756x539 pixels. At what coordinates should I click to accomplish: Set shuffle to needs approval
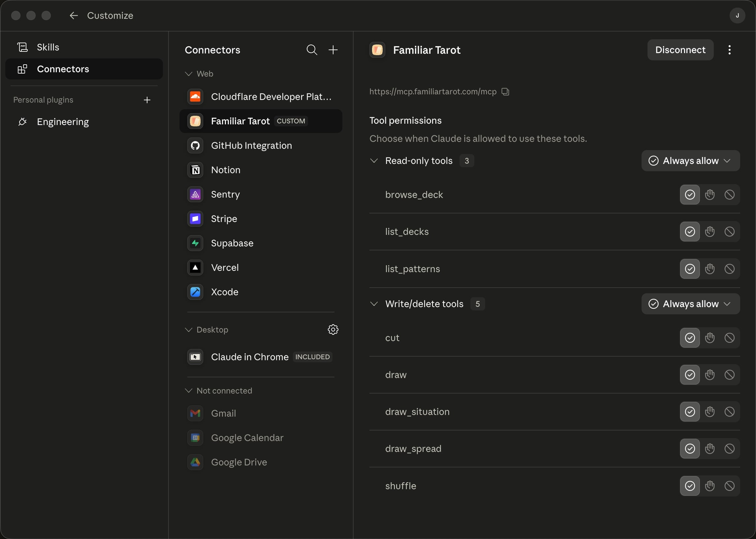(709, 486)
